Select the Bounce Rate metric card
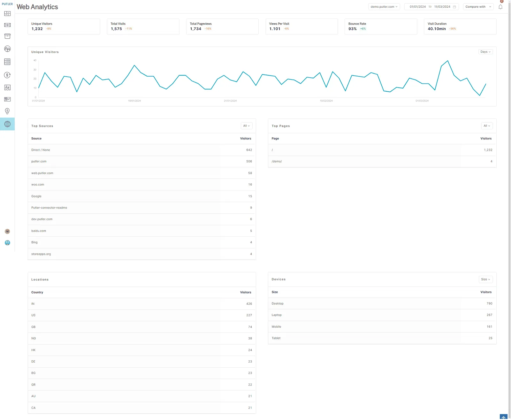Image resolution: width=511 pixels, height=420 pixels. coord(381,27)
